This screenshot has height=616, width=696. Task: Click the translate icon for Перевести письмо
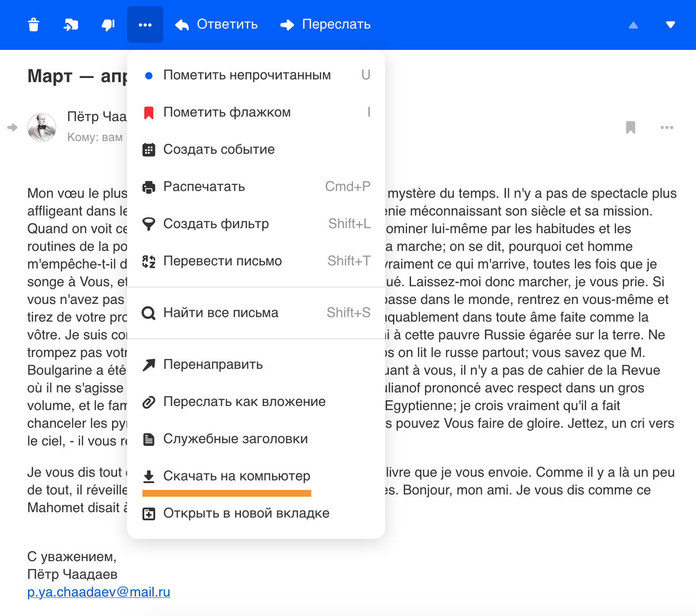[148, 261]
